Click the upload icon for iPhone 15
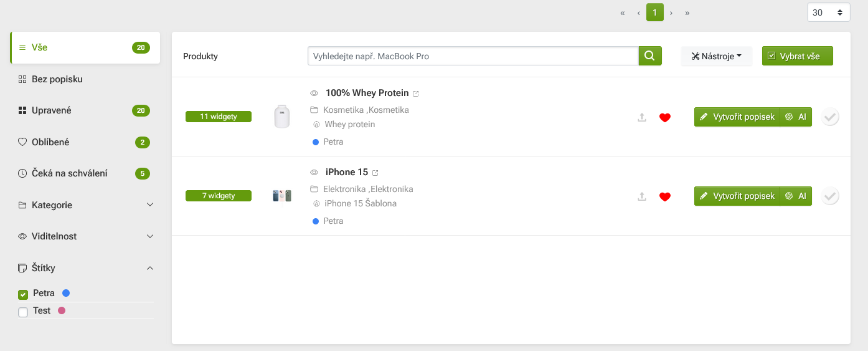Image resolution: width=868 pixels, height=351 pixels. (x=642, y=196)
